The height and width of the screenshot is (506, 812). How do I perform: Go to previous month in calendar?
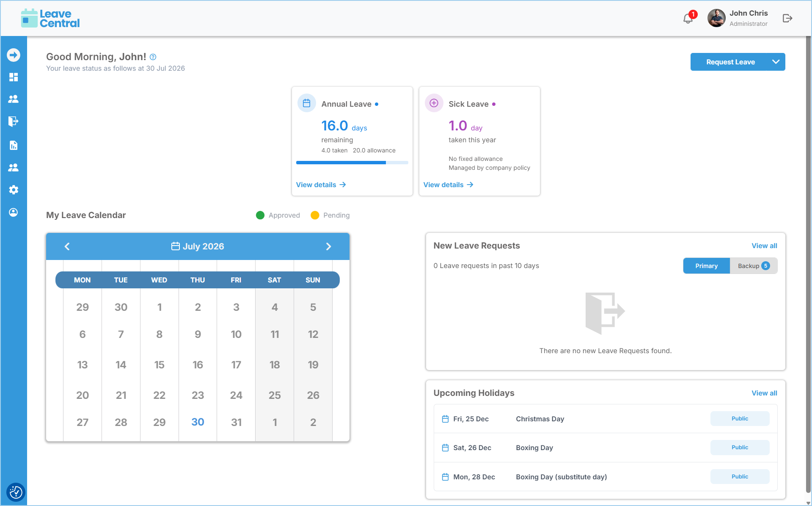pos(67,246)
